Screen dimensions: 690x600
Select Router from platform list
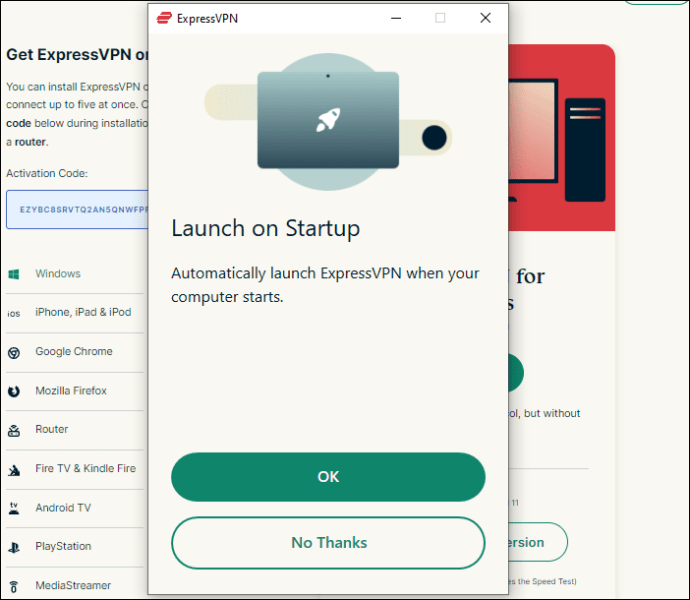coord(51,429)
